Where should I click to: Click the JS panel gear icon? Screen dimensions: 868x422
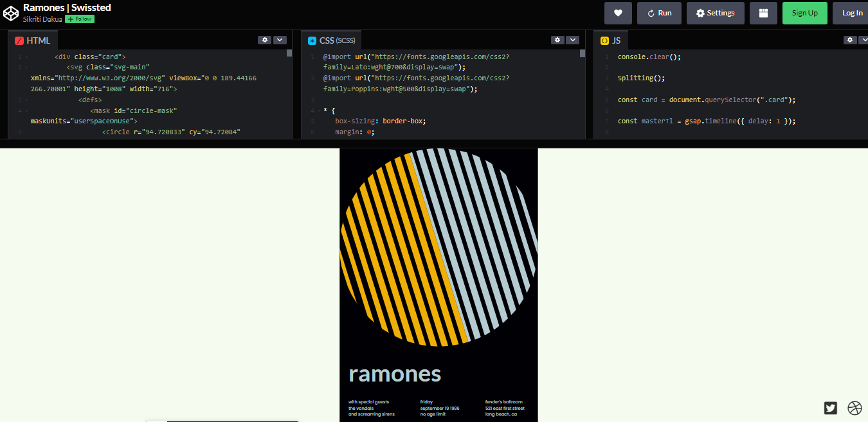pyautogui.click(x=850, y=39)
